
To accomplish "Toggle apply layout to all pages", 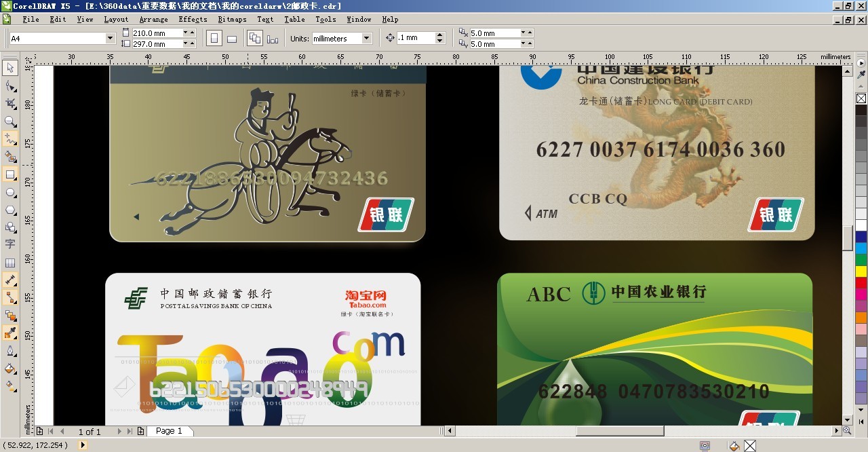I will coord(255,38).
